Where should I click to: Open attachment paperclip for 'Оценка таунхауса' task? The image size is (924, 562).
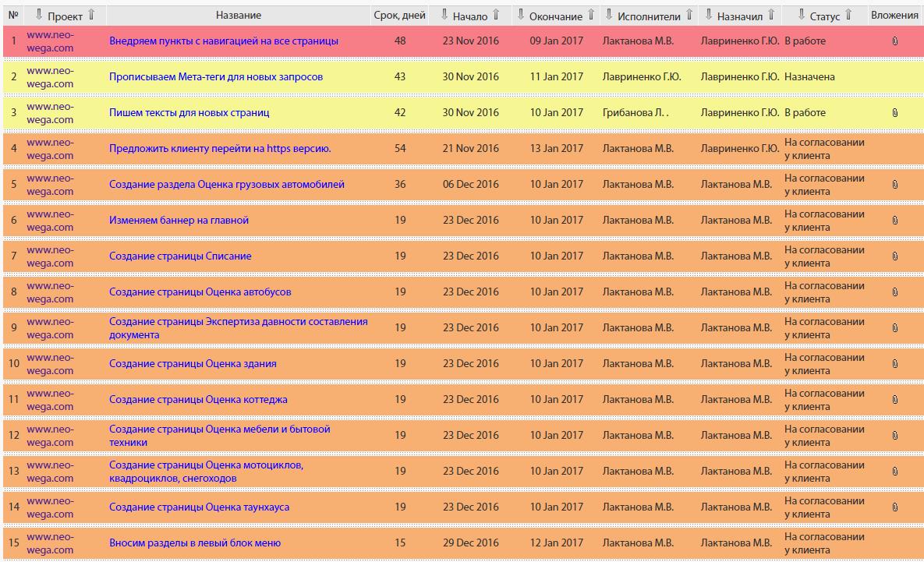coord(894,507)
